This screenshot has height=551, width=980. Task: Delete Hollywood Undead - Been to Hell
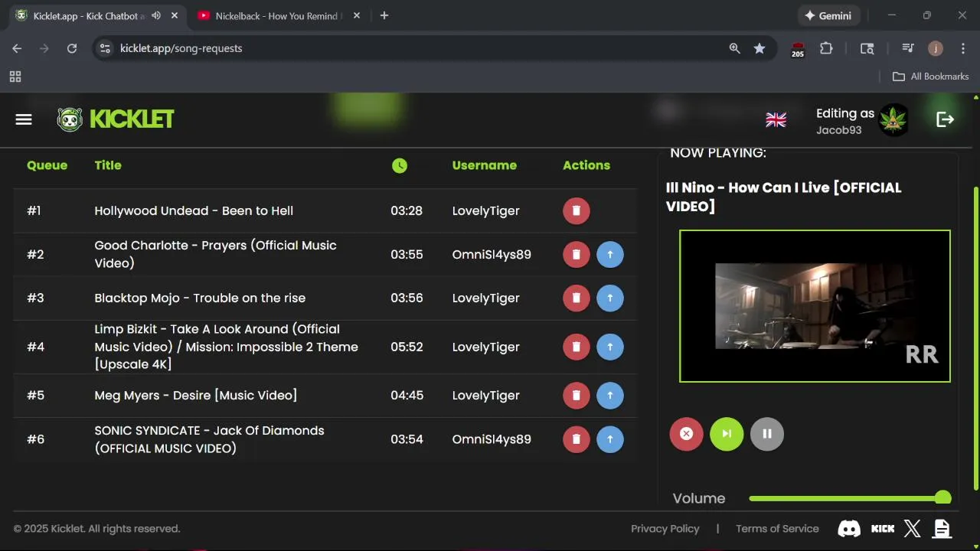tap(577, 210)
